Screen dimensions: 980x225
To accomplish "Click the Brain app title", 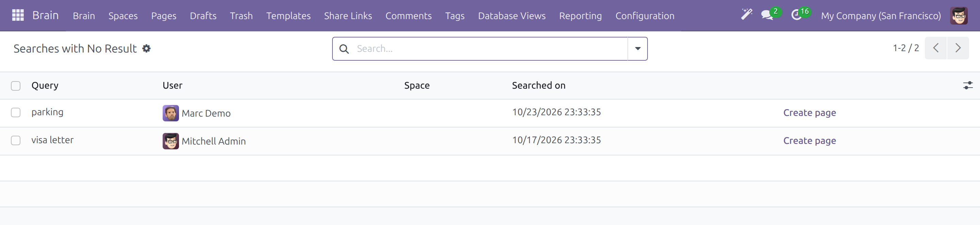I will tap(45, 15).
